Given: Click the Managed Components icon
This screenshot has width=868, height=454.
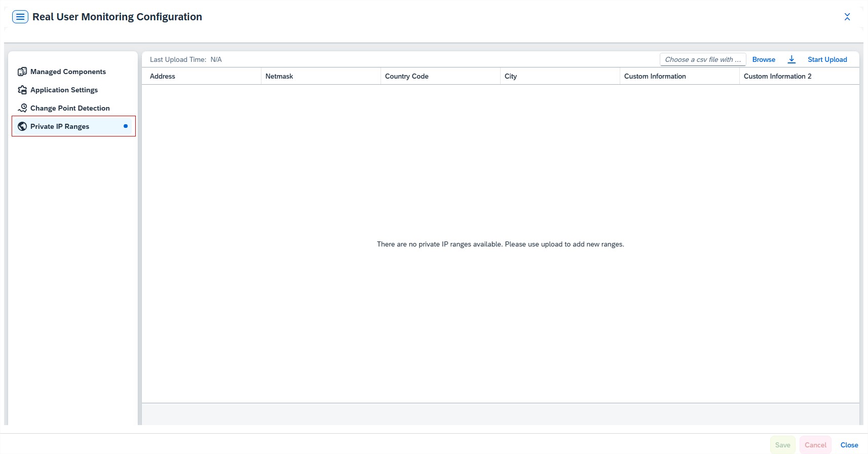Looking at the screenshot, I should pos(22,72).
